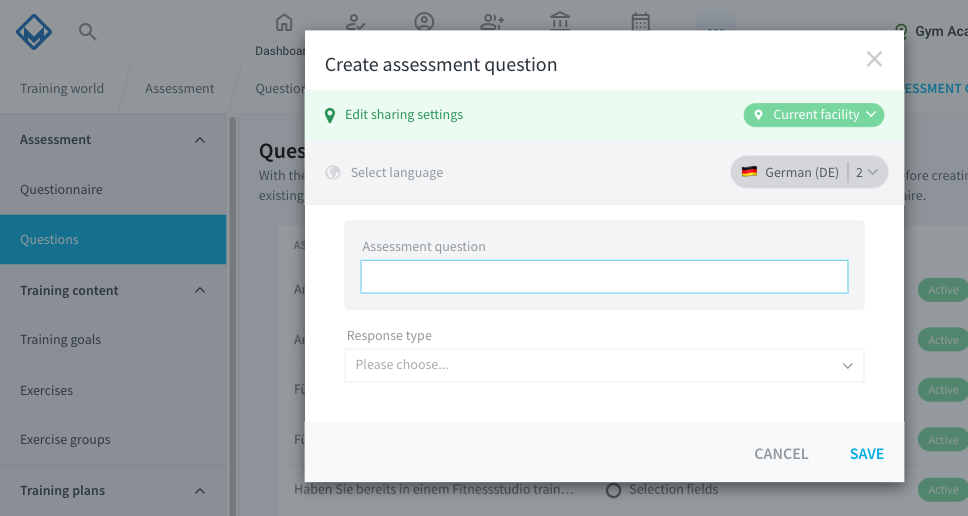
Task: Click the search magnifier icon
Action: (x=88, y=31)
